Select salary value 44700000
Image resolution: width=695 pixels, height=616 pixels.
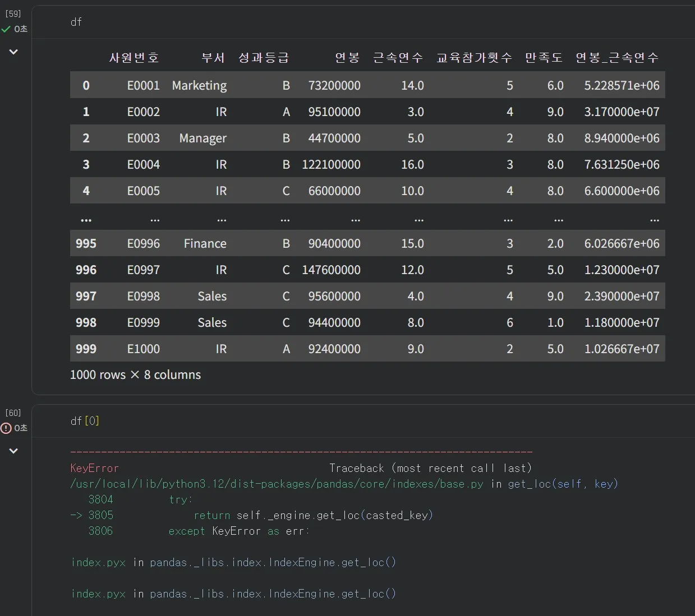click(334, 138)
